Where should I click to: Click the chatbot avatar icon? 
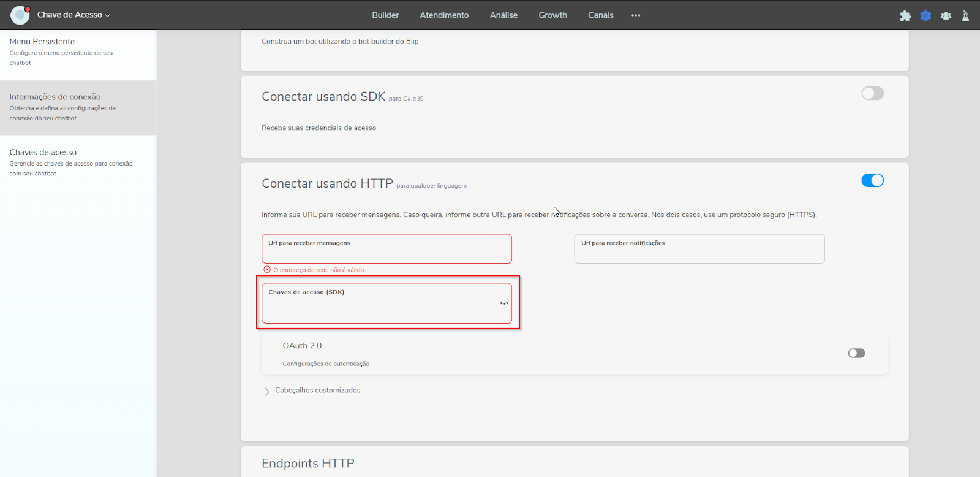click(x=20, y=15)
